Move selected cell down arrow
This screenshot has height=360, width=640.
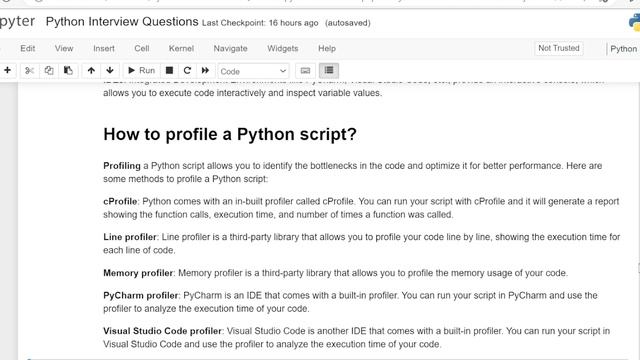click(110, 71)
